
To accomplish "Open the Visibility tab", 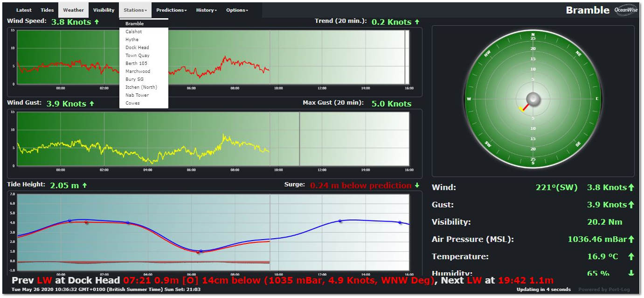I will [x=104, y=10].
